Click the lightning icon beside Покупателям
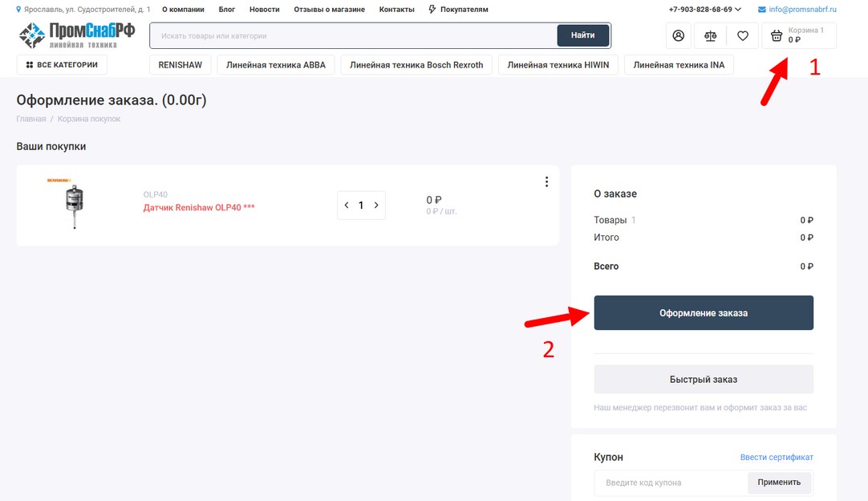The image size is (868, 501). click(x=432, y=10)
